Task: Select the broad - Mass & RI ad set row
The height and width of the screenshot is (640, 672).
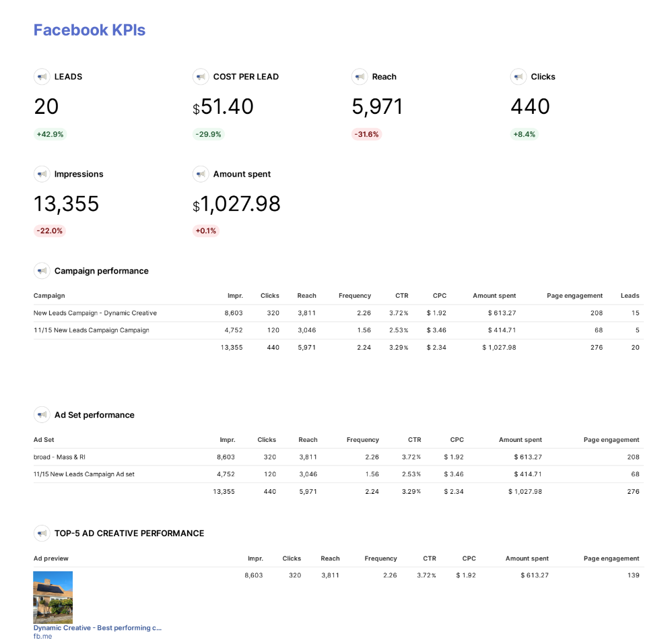Action: tap(59, 457)
